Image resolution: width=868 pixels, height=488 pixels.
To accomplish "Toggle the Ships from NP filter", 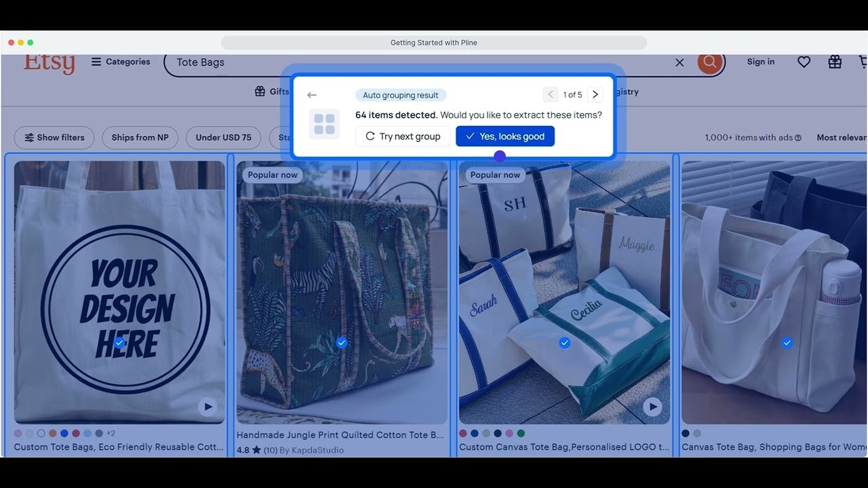I will tap(140, 138).
